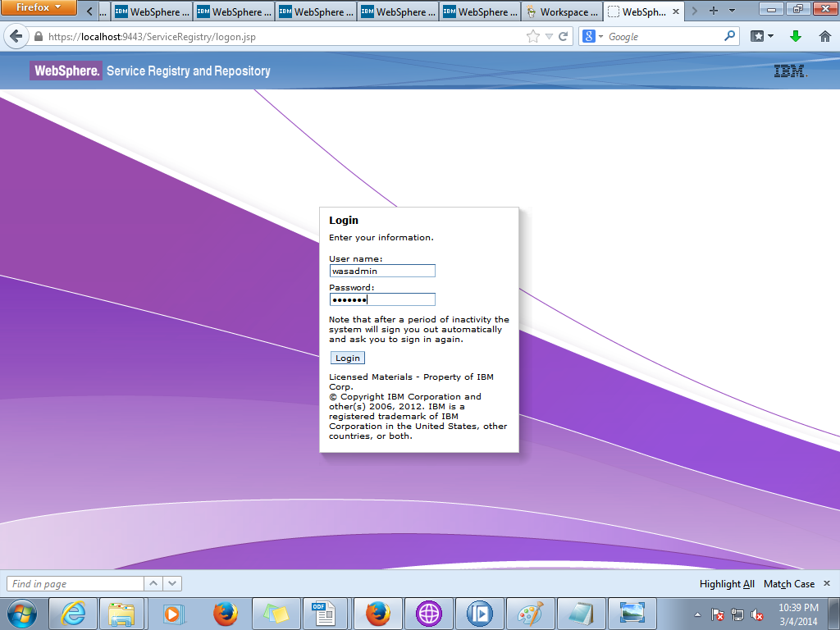The image size is (840, 630).
Task: Open a new tab with the plus button
Action: tap(714, 11)
